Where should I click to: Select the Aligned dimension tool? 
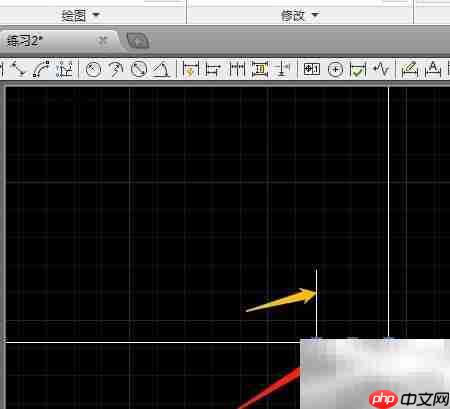(x=18, y=69)
